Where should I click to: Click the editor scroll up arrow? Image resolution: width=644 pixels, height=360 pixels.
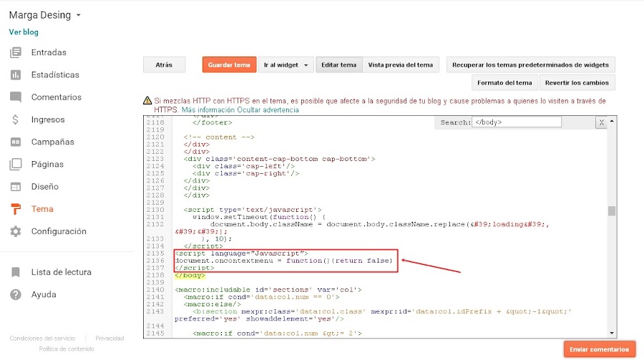tap(612, 121)
